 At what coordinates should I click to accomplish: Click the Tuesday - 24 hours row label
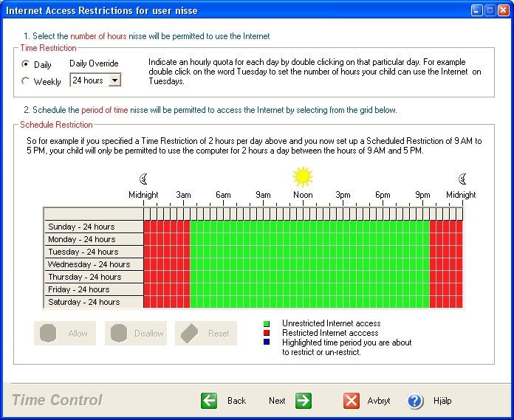point(94,252)
